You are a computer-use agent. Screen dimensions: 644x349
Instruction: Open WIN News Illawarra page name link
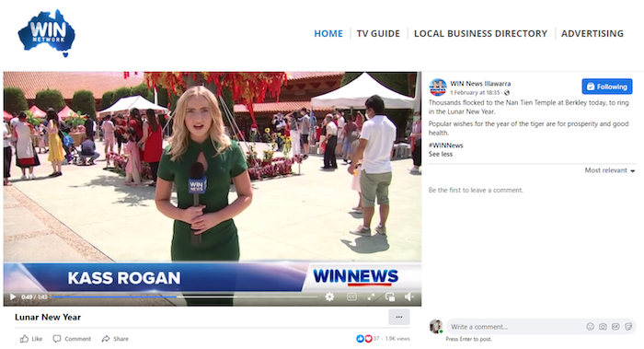[480, 84]
